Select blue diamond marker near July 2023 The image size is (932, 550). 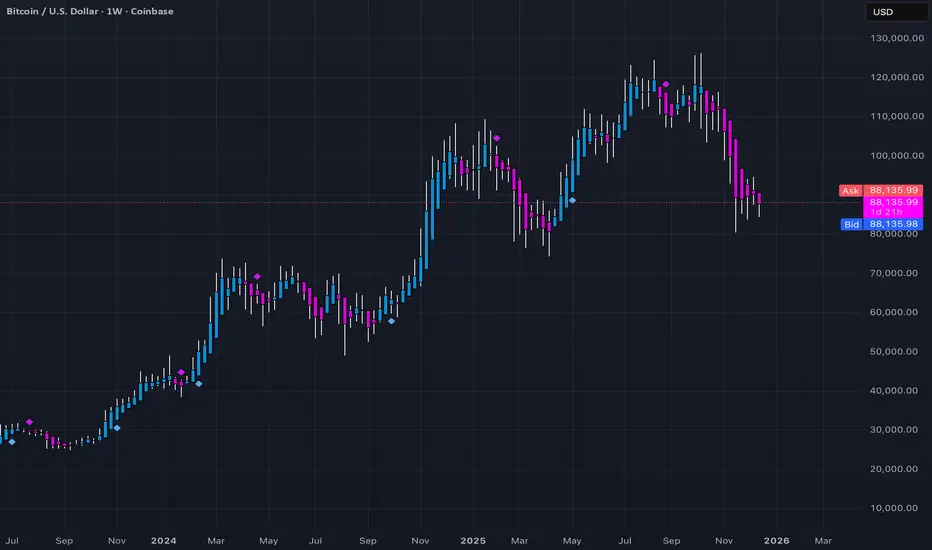12,442
